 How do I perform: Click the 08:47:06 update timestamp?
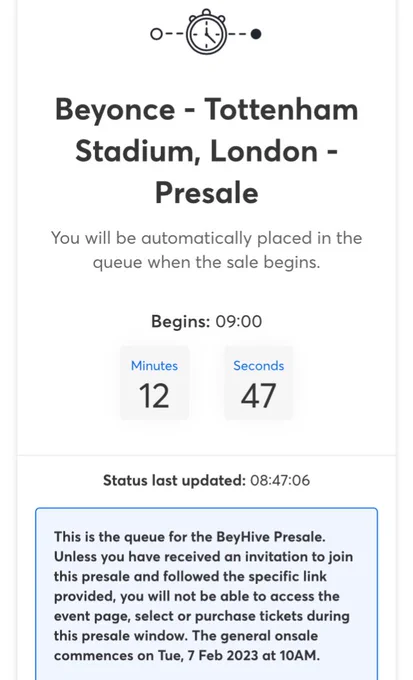[x=280, y=481]
